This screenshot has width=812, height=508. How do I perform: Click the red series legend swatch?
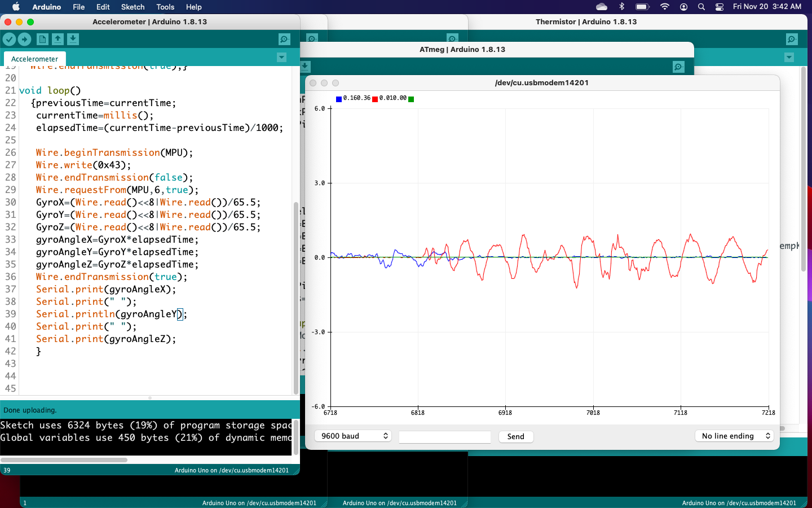coord(375,99)
